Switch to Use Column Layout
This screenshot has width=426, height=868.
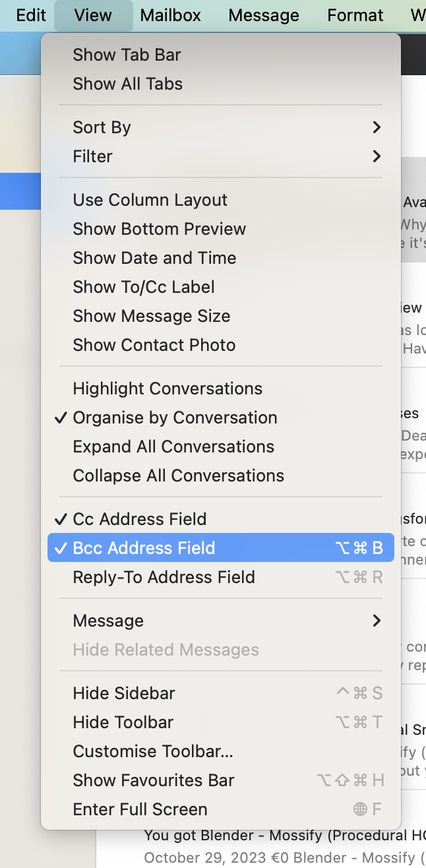pyautogui.click(x=150, y=200)
